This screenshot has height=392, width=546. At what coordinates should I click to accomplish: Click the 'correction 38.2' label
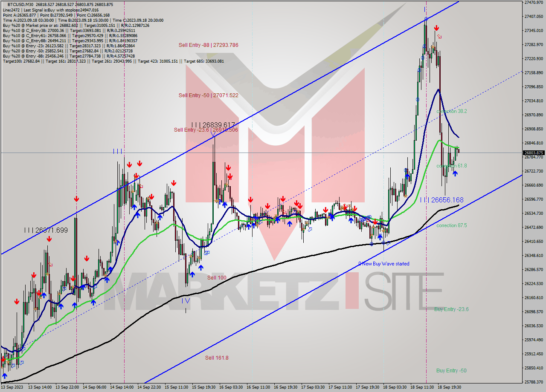coord(452,111)
